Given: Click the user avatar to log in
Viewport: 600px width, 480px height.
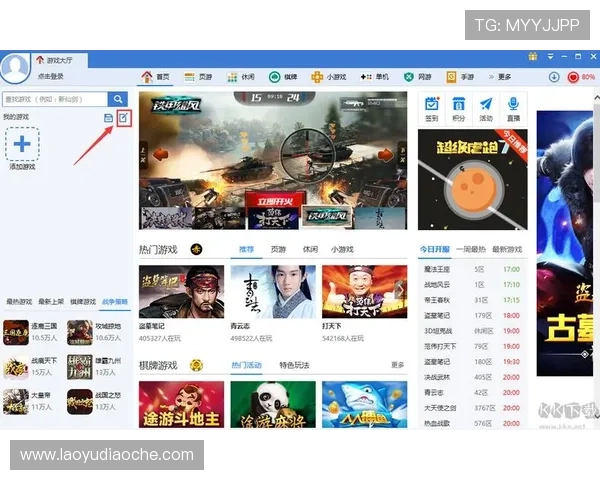Looking at the screenshot, I should (x=15, y=67).
